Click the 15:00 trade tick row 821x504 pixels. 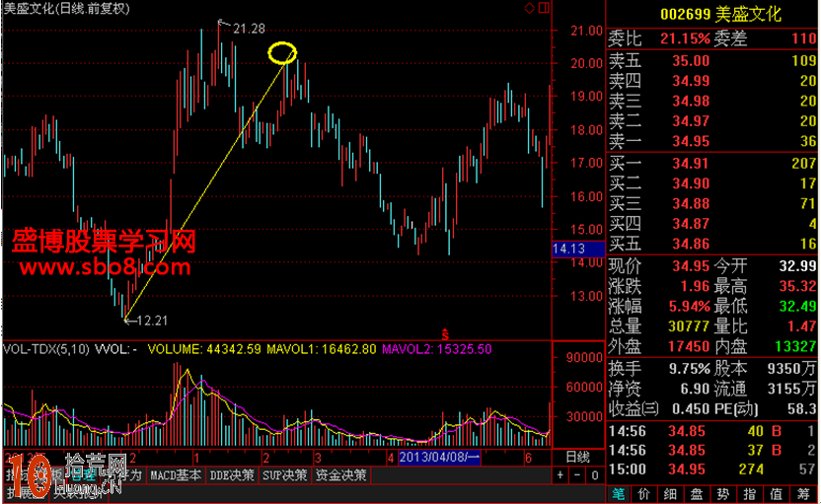[x=712, y=469]
